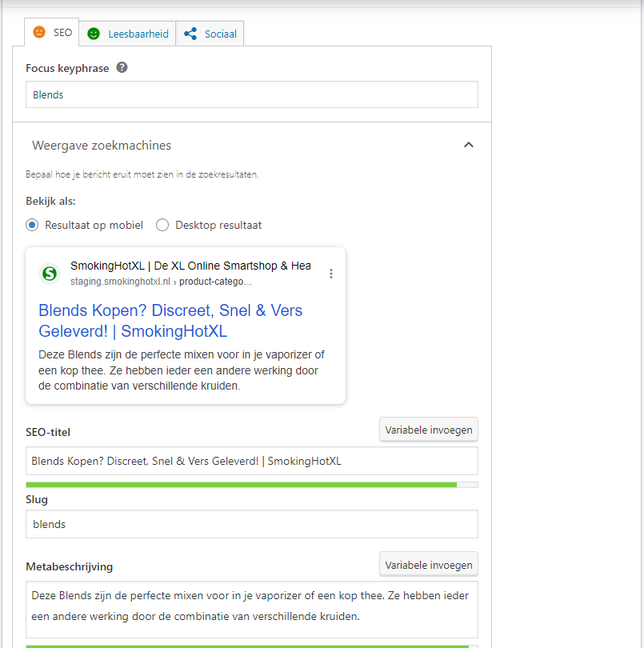The width and height of the screenshot is (644, 648).
Task: Click Variabele invoegen beside SEO-titel
Action: tap(429, 430)
